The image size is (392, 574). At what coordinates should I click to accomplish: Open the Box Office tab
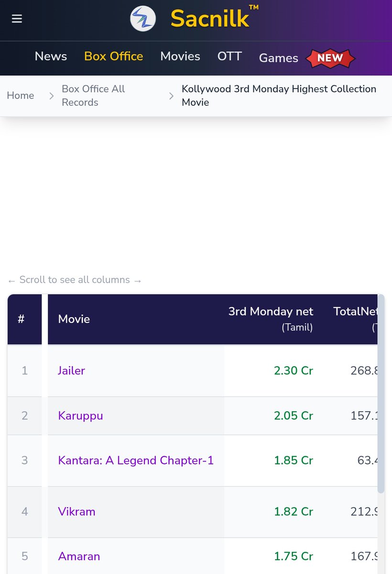coord(114,56)
